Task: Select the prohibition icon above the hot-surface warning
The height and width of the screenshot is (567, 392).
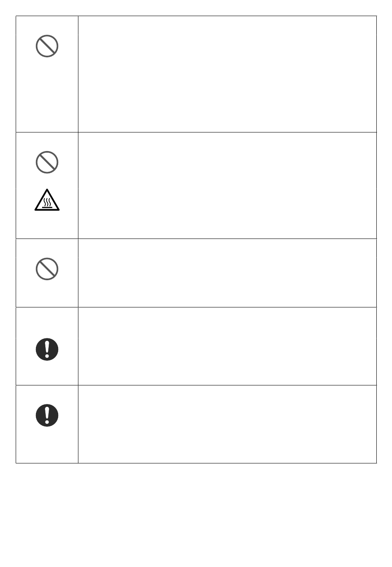Action: click(47, 162)
